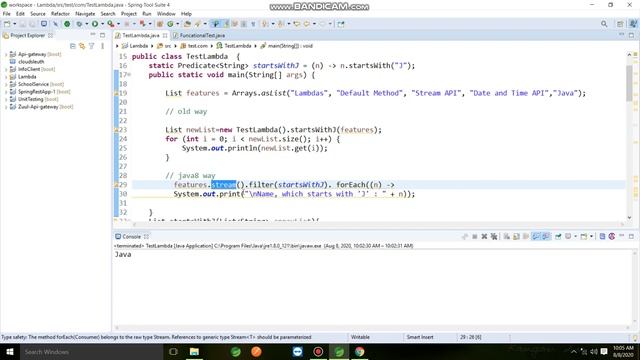
Task: Click the open external editor icon at toolbar end
Action: [341, 24]
